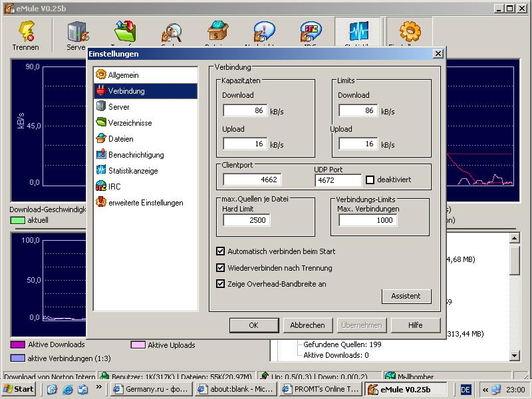The width and height of the screenshot is (532, 399).
Task: Click the Max. Verbindungen field
Action: point(368,220)
